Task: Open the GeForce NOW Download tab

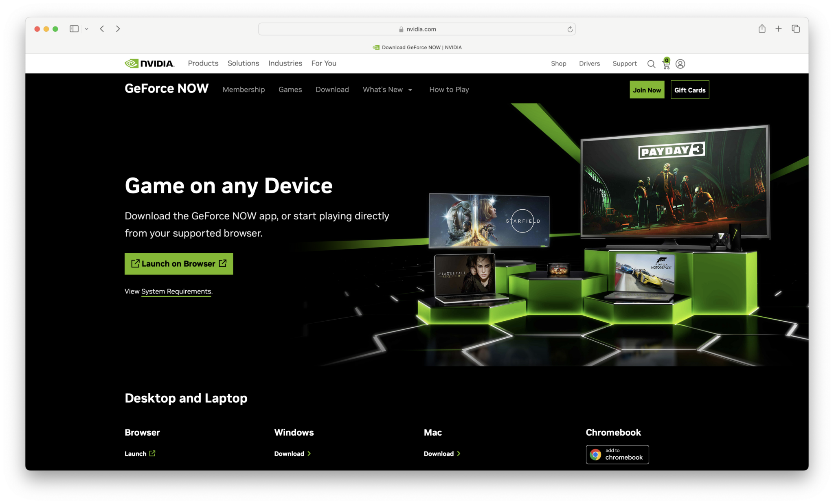Action: (332, 90)
